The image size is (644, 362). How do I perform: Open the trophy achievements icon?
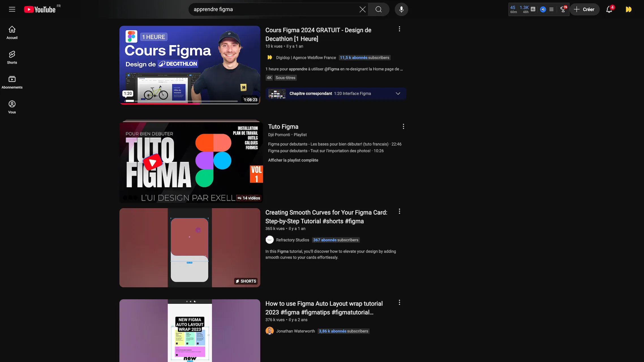(x=563, y=9)
